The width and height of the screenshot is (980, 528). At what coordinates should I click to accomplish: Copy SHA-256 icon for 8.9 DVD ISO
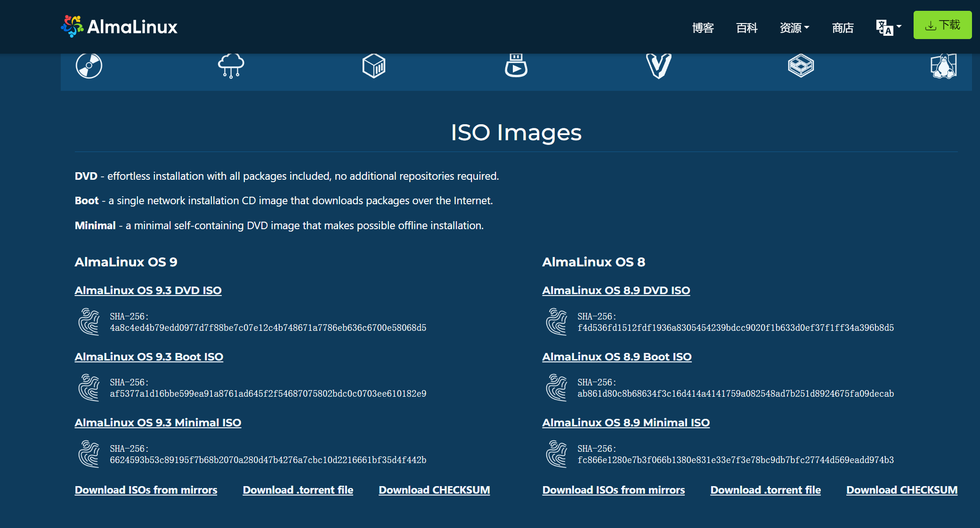pos(557,322)
